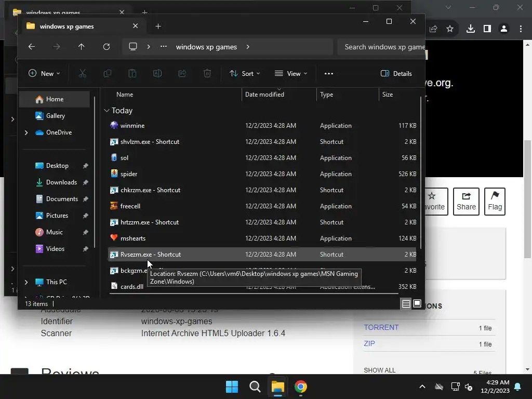532x399 pixels.
Task: Open Windows Start menu
Action: tap(232, 387)
